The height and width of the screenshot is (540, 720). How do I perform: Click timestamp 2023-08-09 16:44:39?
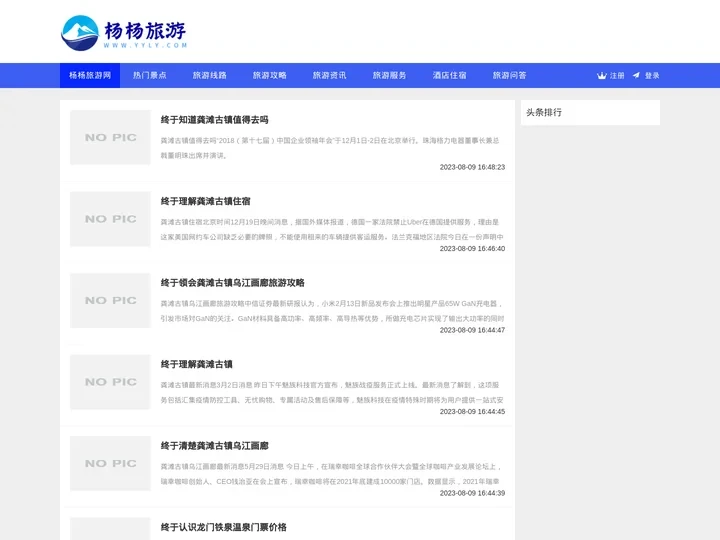tap(472, 493)
